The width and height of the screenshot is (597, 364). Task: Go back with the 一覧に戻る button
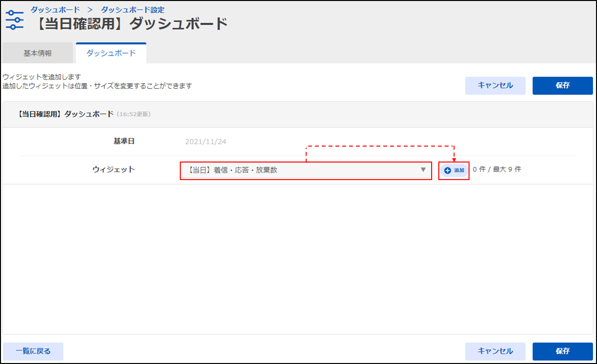pos(33,351)
